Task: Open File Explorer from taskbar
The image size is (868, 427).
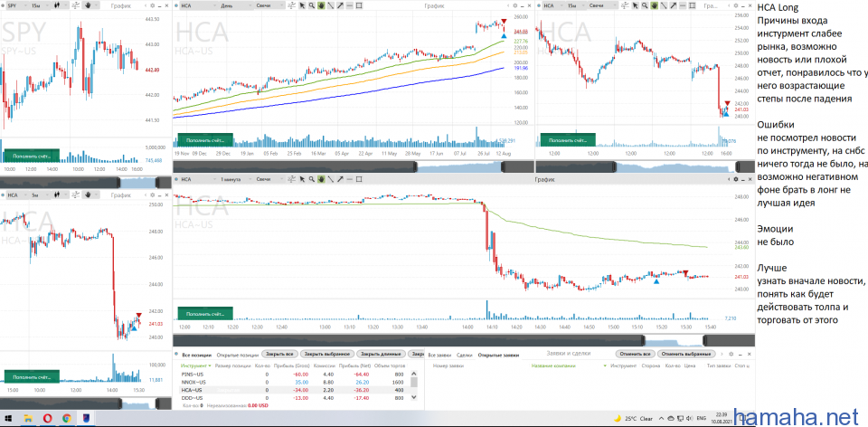Action: (28, 419)
